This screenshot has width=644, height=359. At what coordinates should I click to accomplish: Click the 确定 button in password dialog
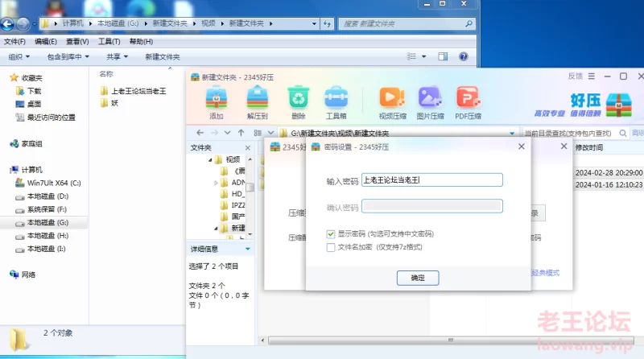pos(418,278)
